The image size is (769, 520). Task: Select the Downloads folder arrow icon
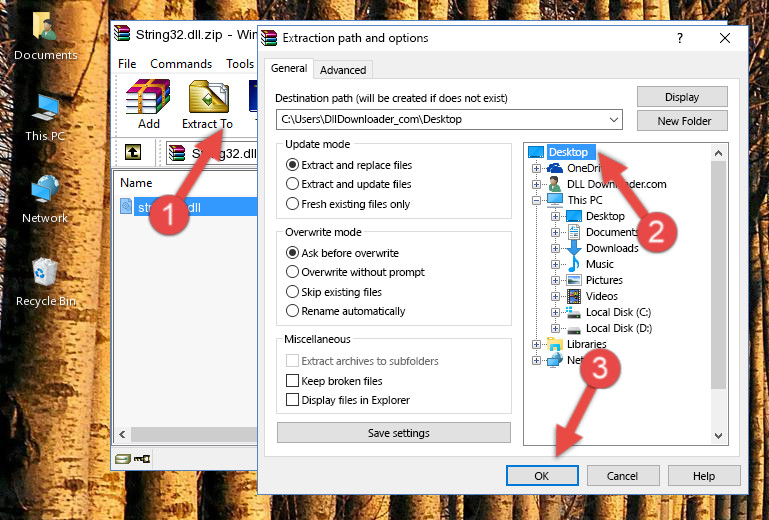pos(574,248)
